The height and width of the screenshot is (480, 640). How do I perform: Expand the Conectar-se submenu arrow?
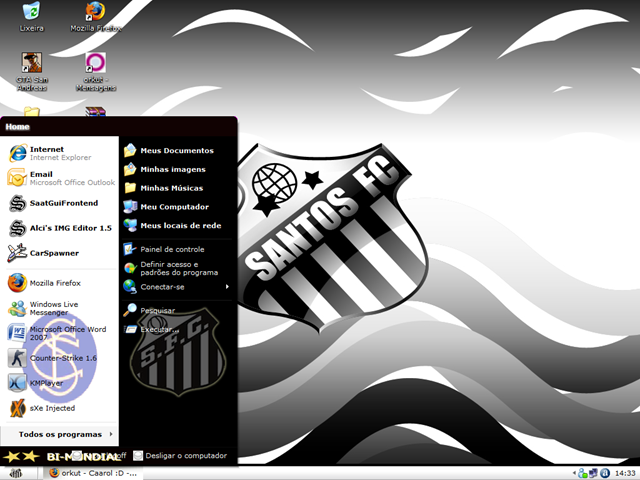227,287
